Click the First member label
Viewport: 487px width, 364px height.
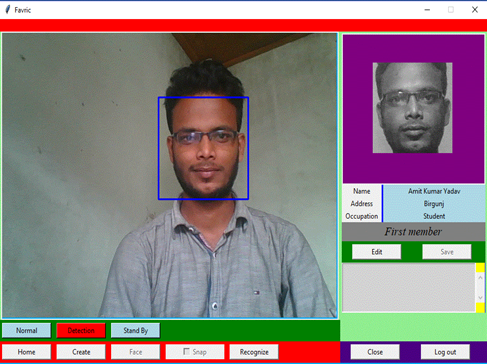pos(413,232)
